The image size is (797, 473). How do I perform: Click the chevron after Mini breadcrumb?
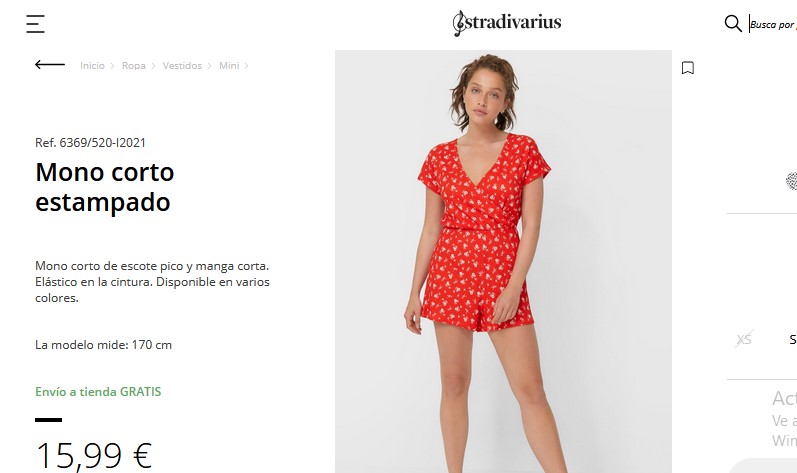(247, 66)
